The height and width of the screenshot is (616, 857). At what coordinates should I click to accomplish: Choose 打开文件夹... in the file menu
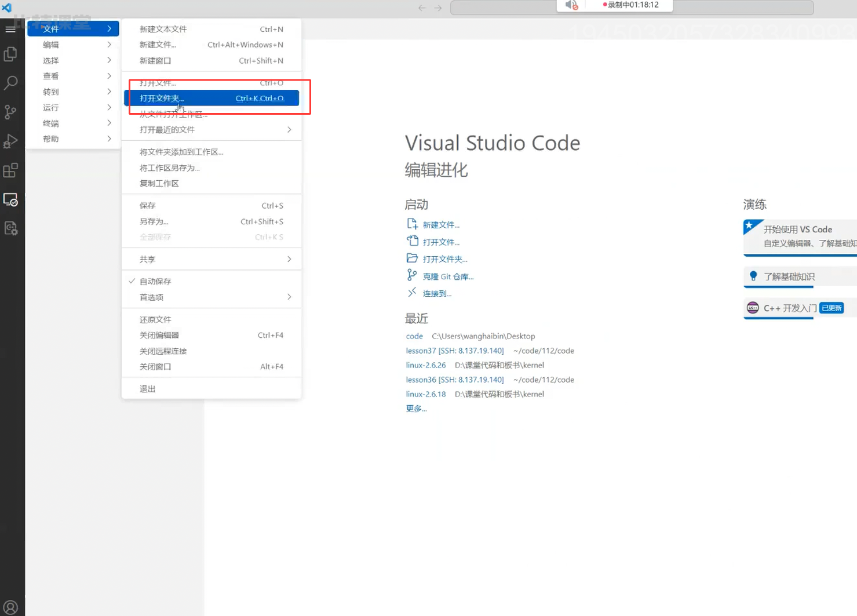pyautogui.click(x=211, y=99)
